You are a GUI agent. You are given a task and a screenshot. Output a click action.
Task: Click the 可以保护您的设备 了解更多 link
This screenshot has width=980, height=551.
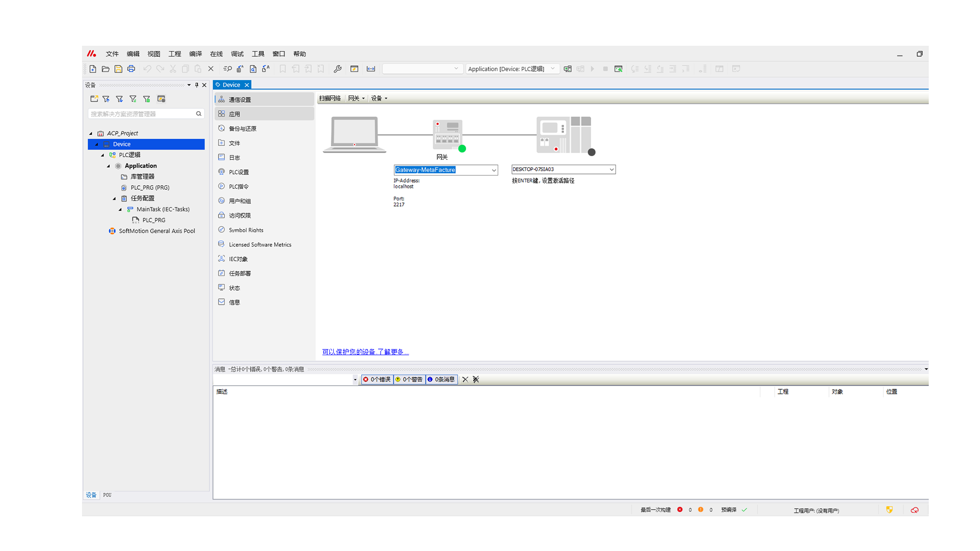tap(365, 352)
